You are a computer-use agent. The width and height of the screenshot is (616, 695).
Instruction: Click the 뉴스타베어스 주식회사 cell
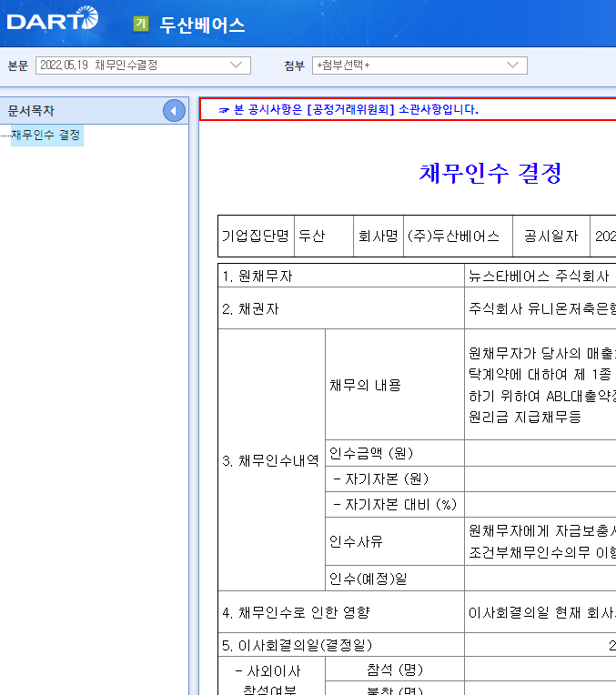click(540, 276)
